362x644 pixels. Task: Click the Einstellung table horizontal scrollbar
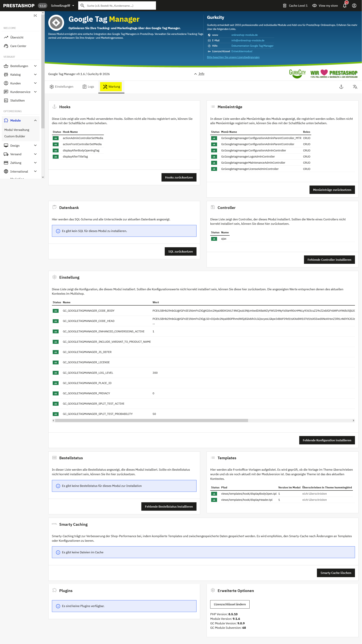[x=152, y=421]
